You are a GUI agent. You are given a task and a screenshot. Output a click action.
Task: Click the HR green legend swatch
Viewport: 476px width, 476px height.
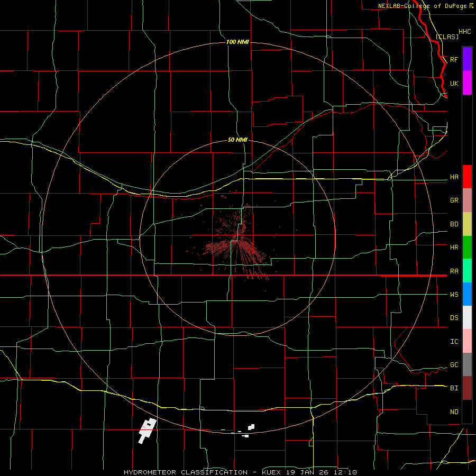[x=467, y=248]
